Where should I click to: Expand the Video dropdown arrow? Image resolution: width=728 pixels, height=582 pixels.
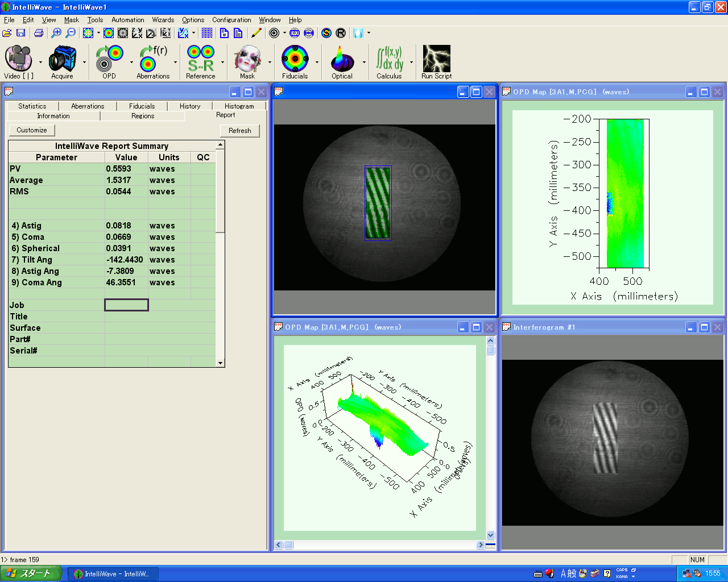(x=40, y=62)
